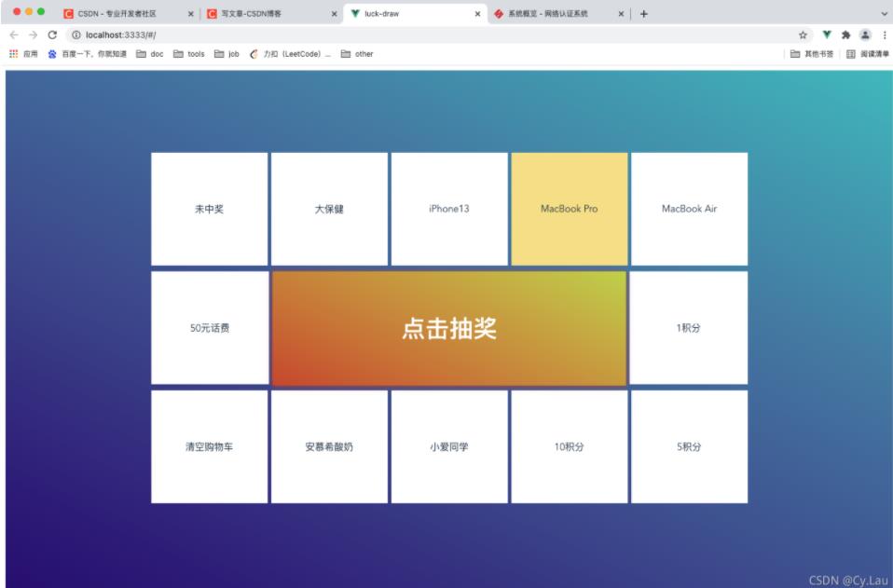Open the Chrome three-dot menu

[884, 34]
